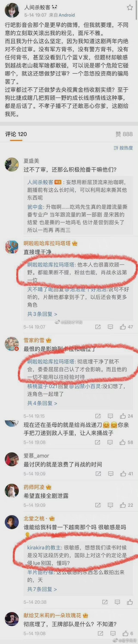The image size is (138, 644).
Task: Open 夏盛美's user profile
Action: 31,160
